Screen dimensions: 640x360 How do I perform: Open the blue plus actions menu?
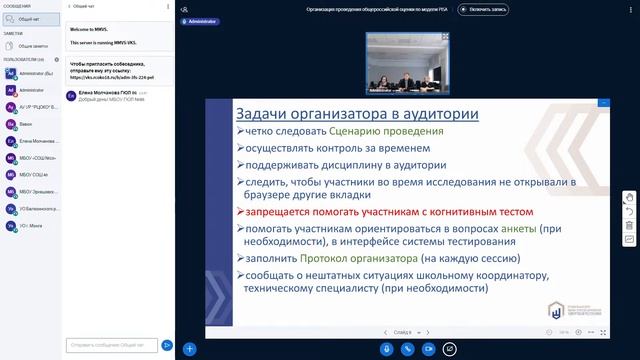pos(189,349)
